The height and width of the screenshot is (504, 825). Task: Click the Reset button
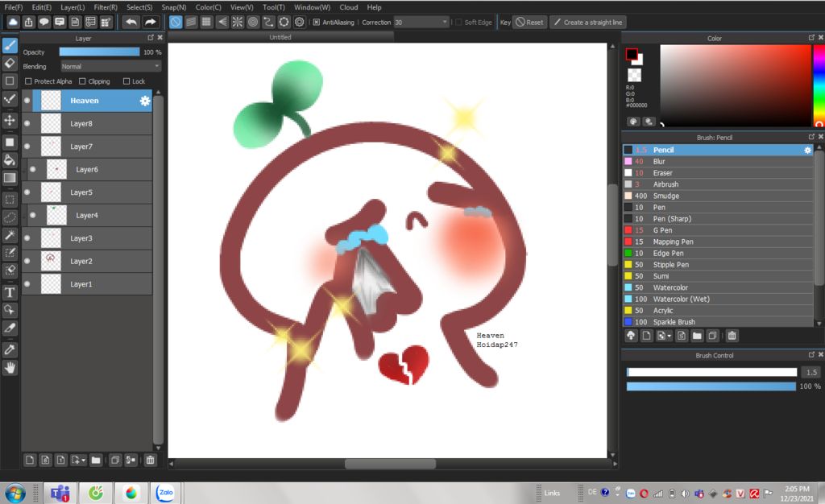529,22
